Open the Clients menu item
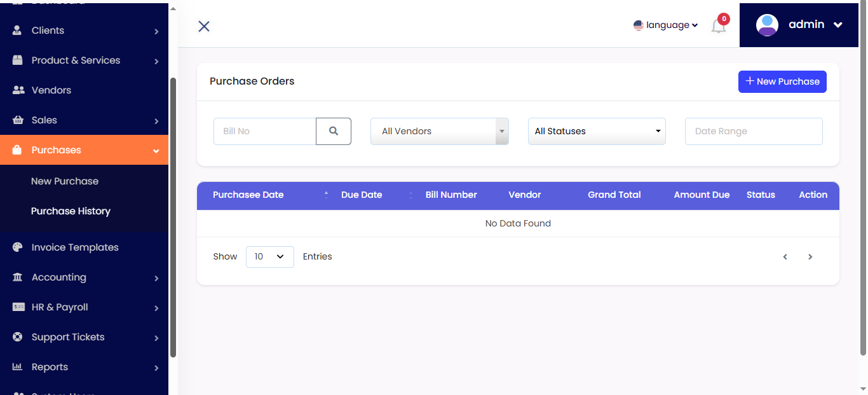Image resolution: width=868 pixels, height=395 pixels. coord(84,31)
